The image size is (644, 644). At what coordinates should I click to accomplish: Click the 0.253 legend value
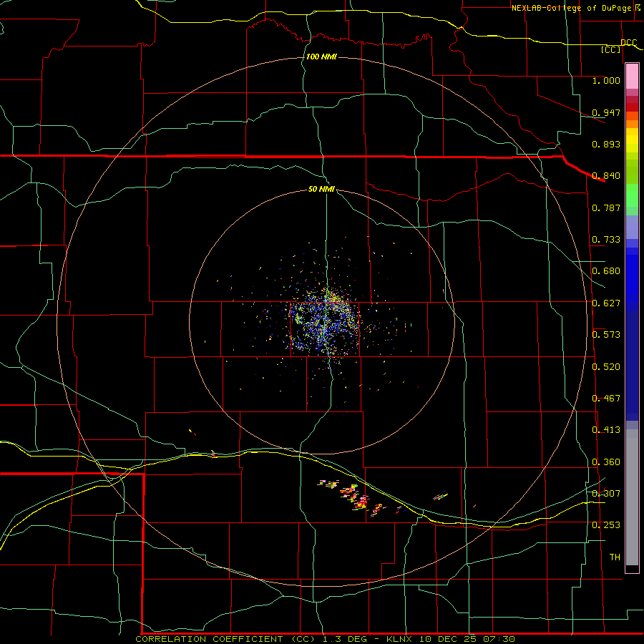click(606, 525)
